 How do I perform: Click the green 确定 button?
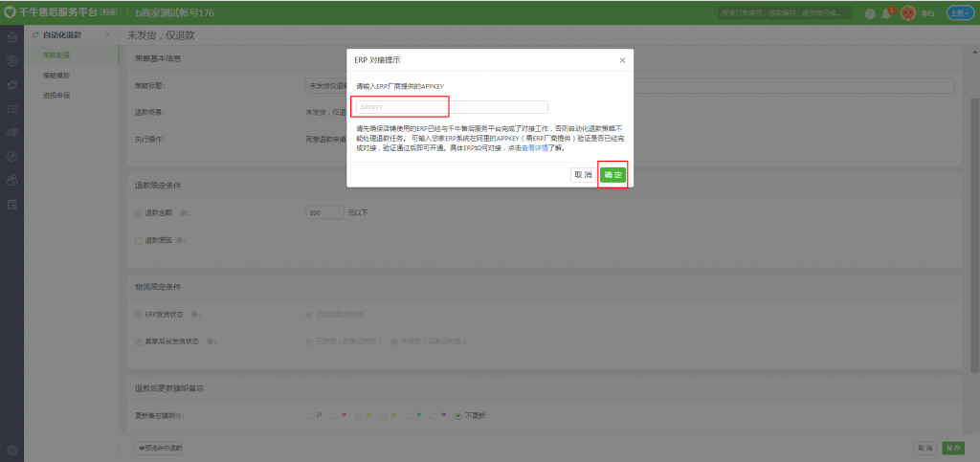pyautogui.click(x=612, y=174)
